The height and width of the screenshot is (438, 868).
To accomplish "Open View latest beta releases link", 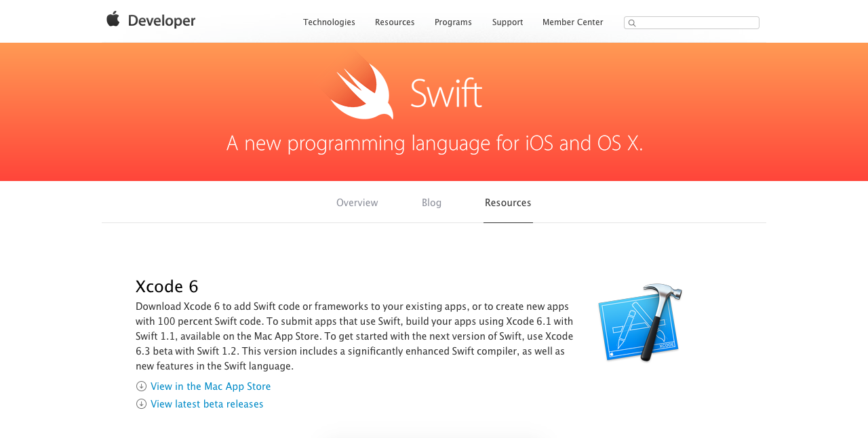I will [207, 404].
